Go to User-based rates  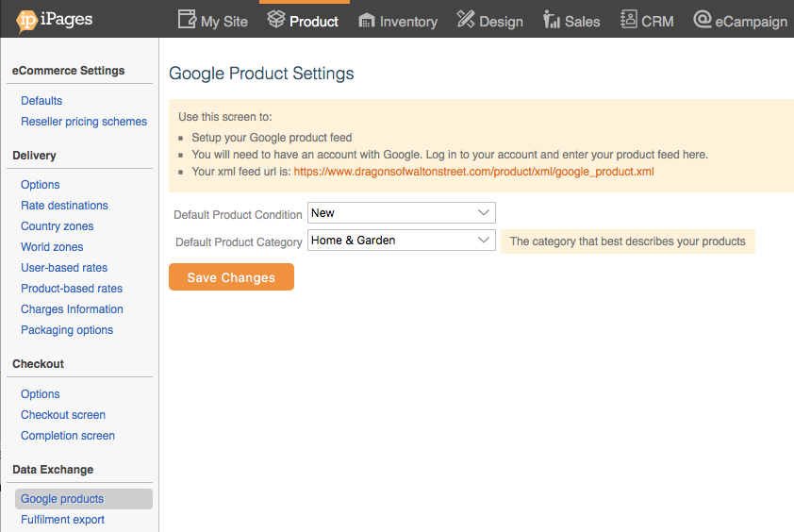tap(64, 268)
